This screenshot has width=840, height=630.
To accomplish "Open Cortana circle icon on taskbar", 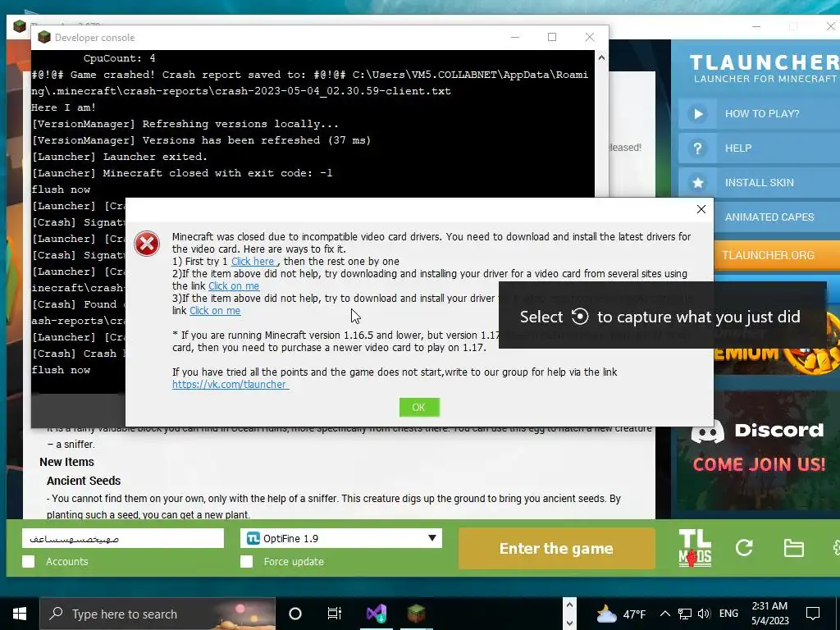I will coord(295,614).
